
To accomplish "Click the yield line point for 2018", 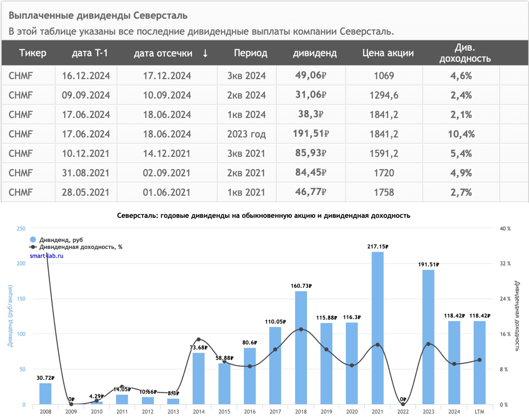I will pos(301,329).
